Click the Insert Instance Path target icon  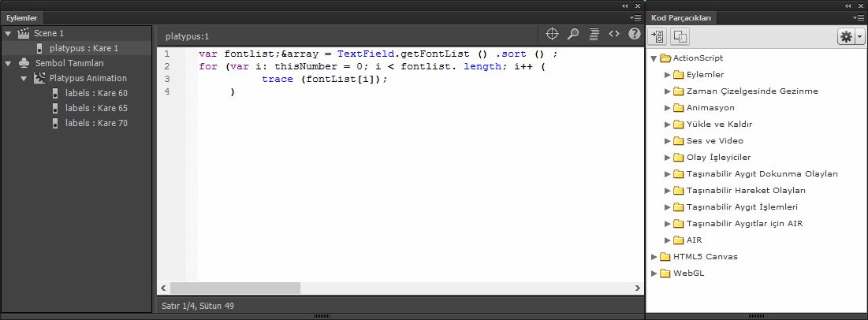[552, 34]
